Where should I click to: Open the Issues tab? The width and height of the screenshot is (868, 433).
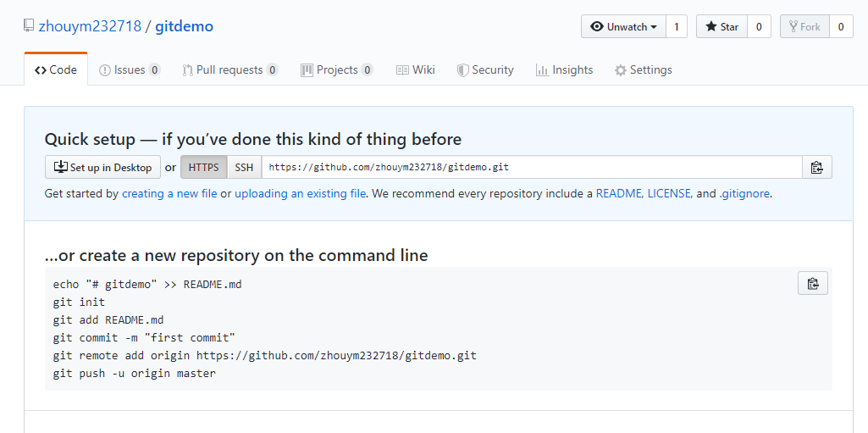(x=130, y=69)
